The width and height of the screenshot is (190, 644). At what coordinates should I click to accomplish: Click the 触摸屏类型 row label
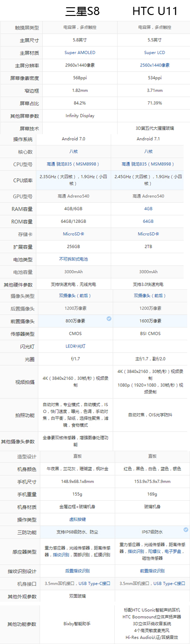pos(27,28)
